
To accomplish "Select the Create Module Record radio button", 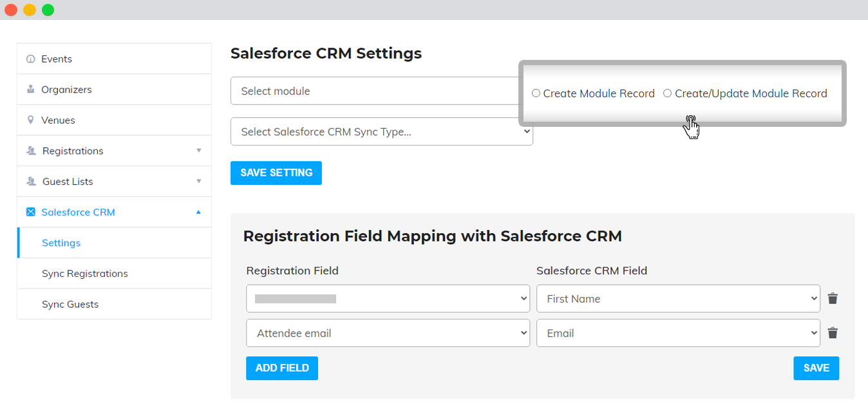I will point(536,93).
